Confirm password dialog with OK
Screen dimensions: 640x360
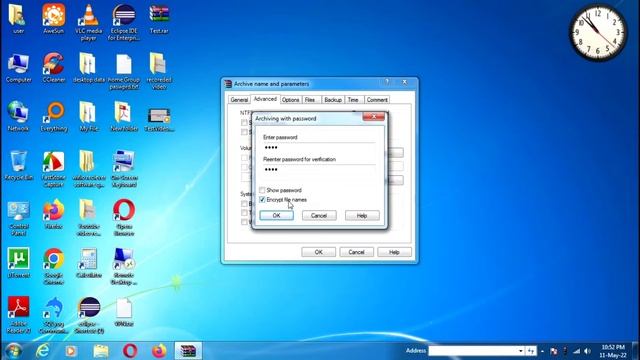tap(276, 216)
